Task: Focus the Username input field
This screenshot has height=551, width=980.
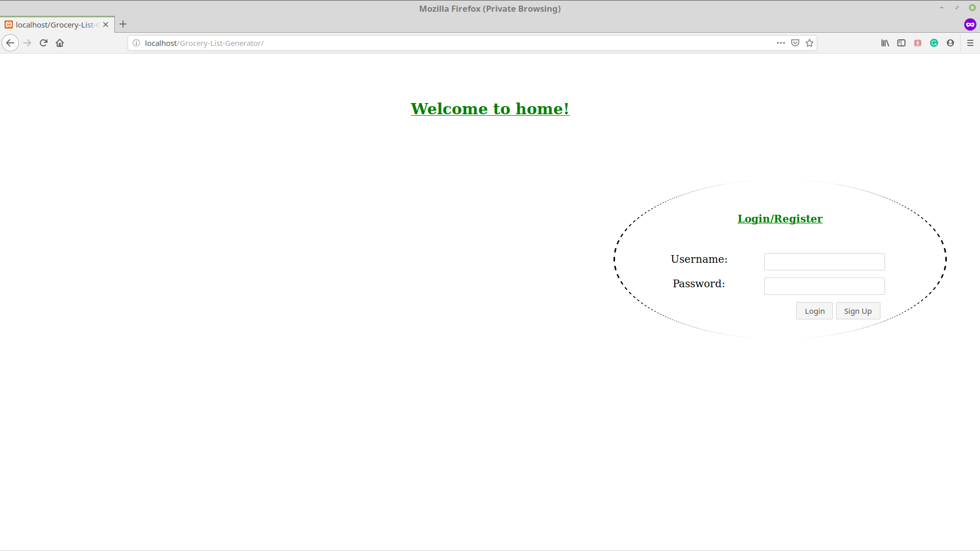Action: coord(824,262)
